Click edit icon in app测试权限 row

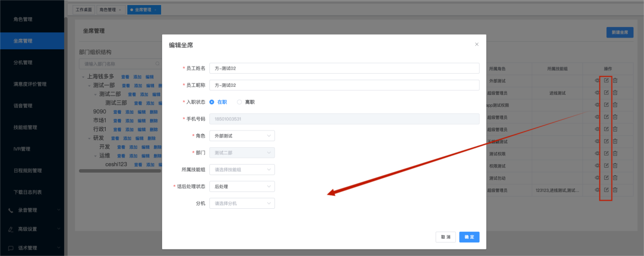click(x=606, y=105)
